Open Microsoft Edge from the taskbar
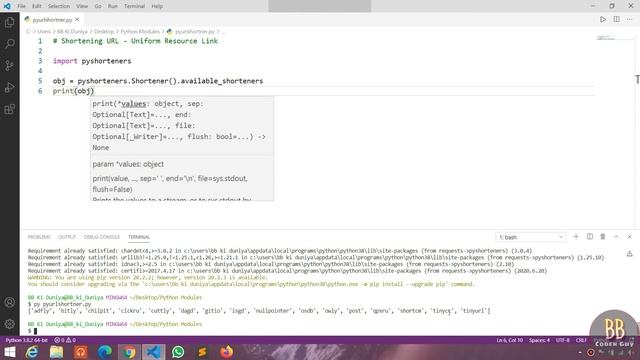Screen dimensions: 640x360 tap(105, 352)
